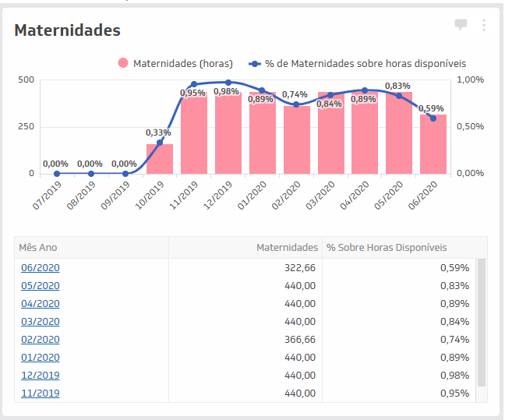
Task: Click the pink legend circle swatch
Action: [123, 63]
